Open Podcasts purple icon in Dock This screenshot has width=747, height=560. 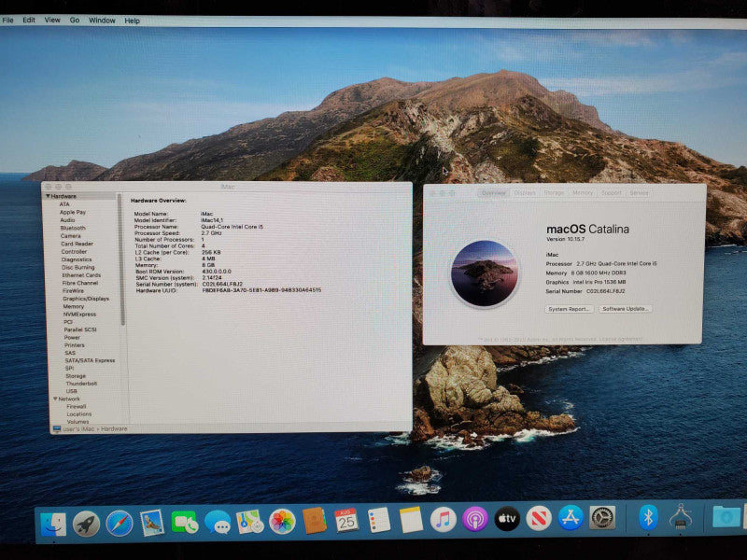(x=475, y=519)
